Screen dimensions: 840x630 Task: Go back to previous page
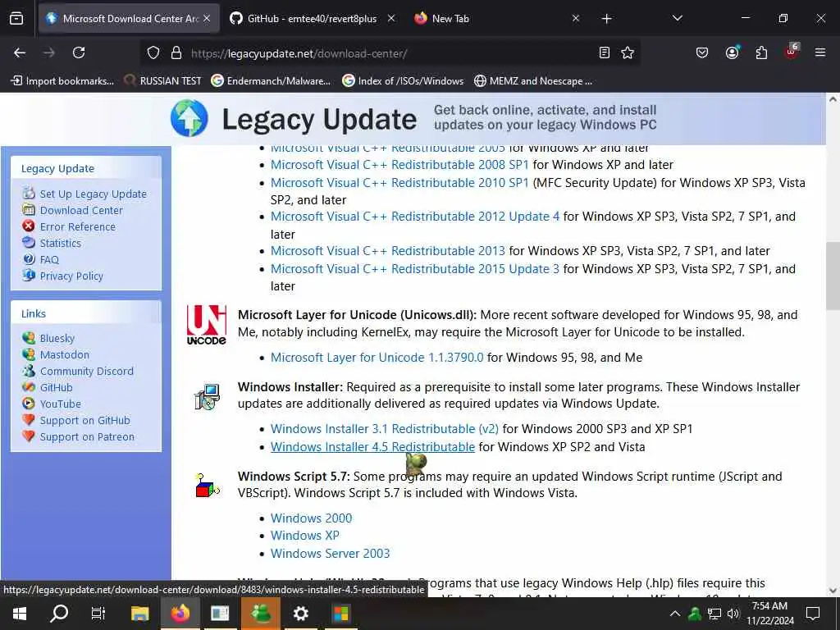[20, 52]
